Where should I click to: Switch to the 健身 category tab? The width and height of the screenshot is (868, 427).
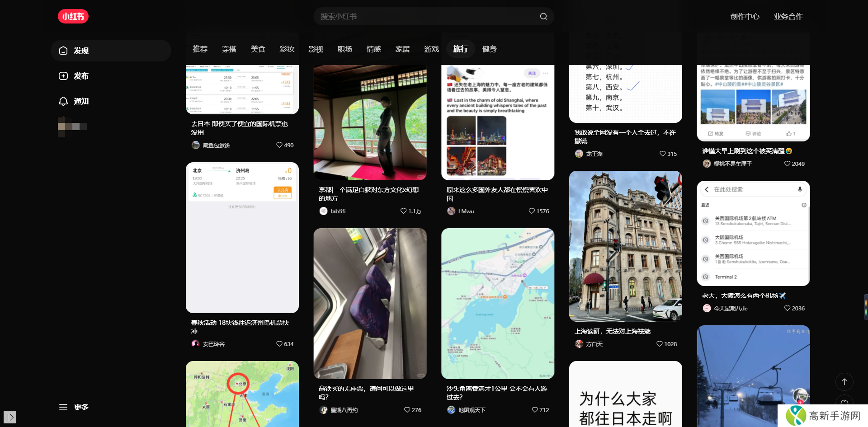pyautogui.click(x=489, y=49)
